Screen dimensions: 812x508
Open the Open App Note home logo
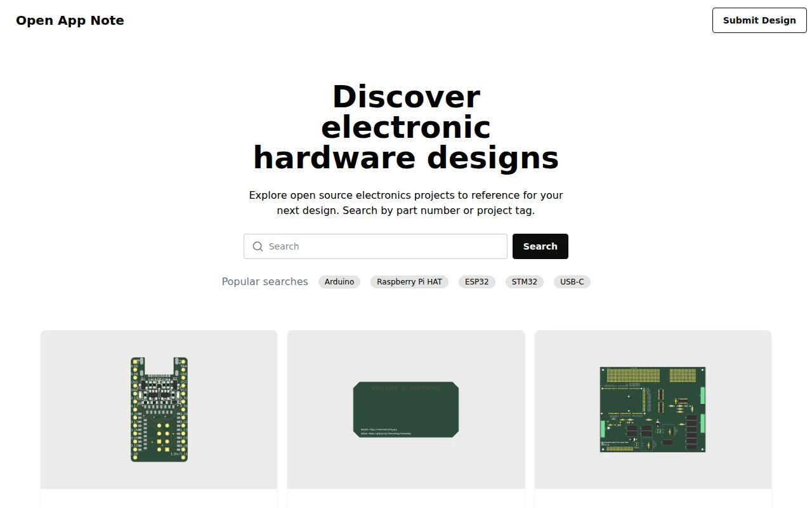[70, 20]
